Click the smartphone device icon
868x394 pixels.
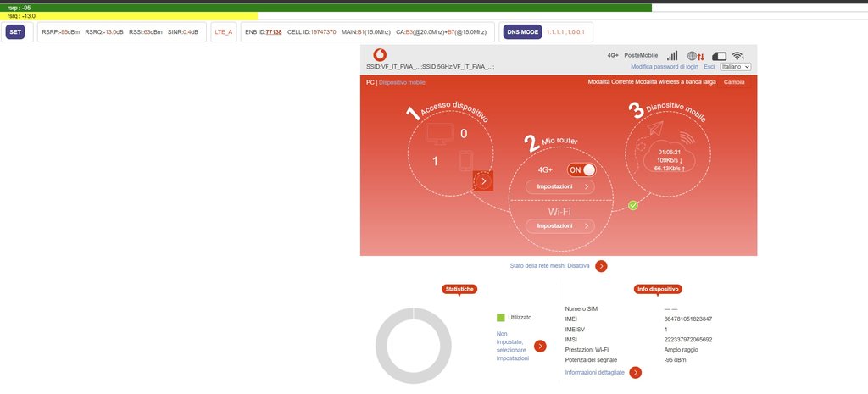(466, 161)
